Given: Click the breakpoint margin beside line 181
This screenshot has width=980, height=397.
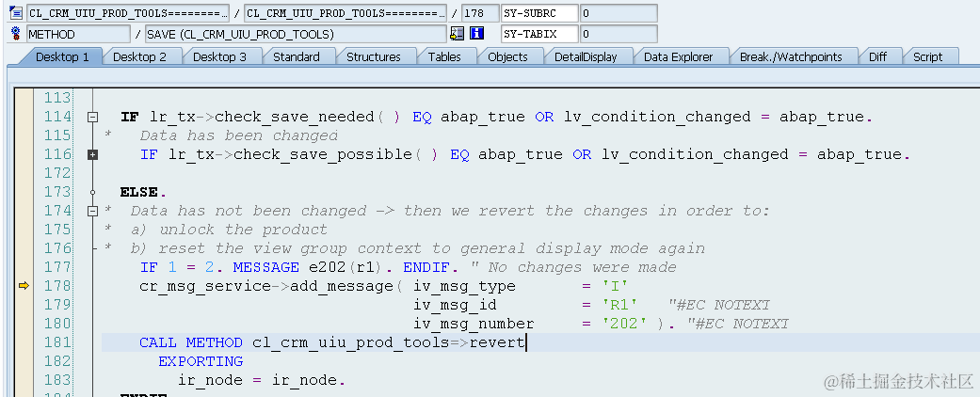Looking at the screenshot, I should tap(24, 342).
